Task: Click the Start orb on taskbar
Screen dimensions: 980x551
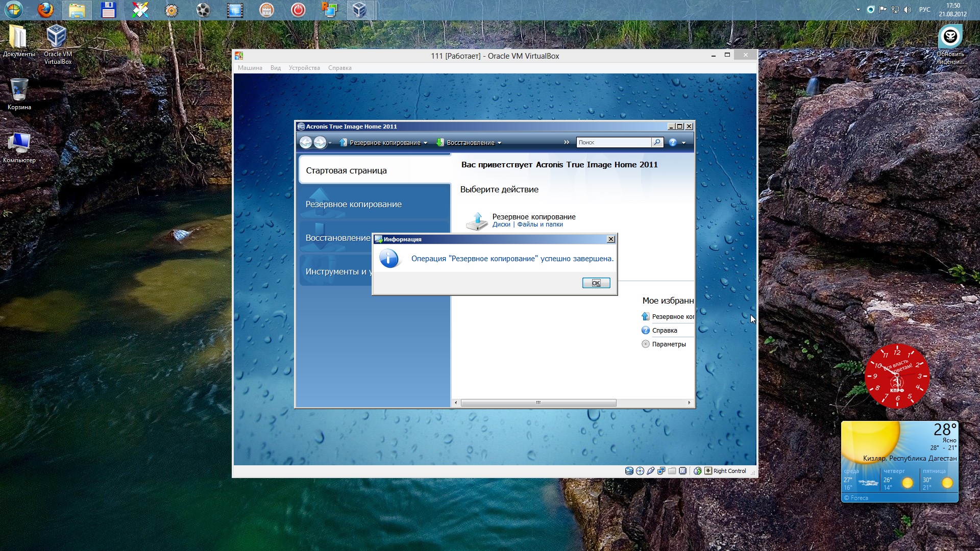Action: (x=14, y=10)
